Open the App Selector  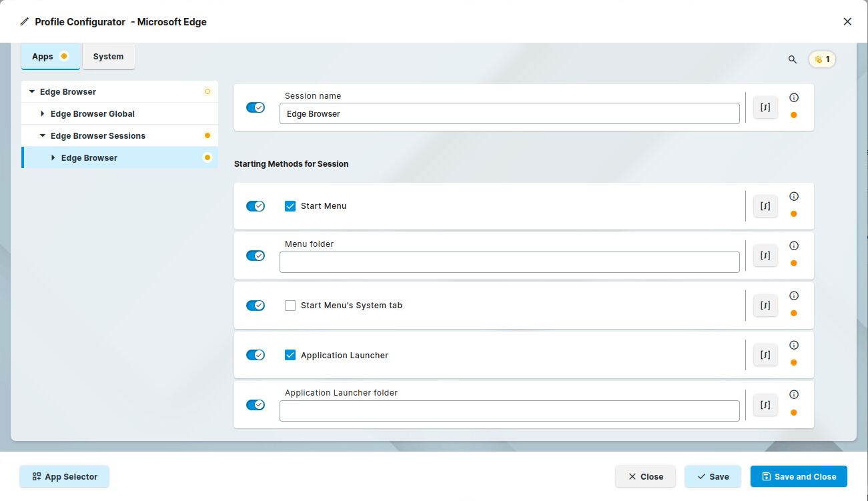pyautogui.click(x=65, y=476)
